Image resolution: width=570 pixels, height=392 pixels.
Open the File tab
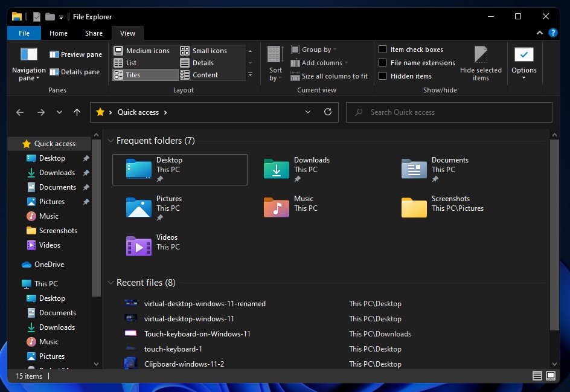(24, 33)
